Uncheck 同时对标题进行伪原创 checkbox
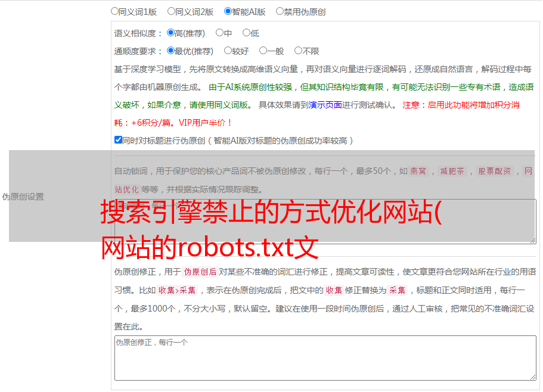The height and width of the screenshot is (392, 543). [118, 140]
